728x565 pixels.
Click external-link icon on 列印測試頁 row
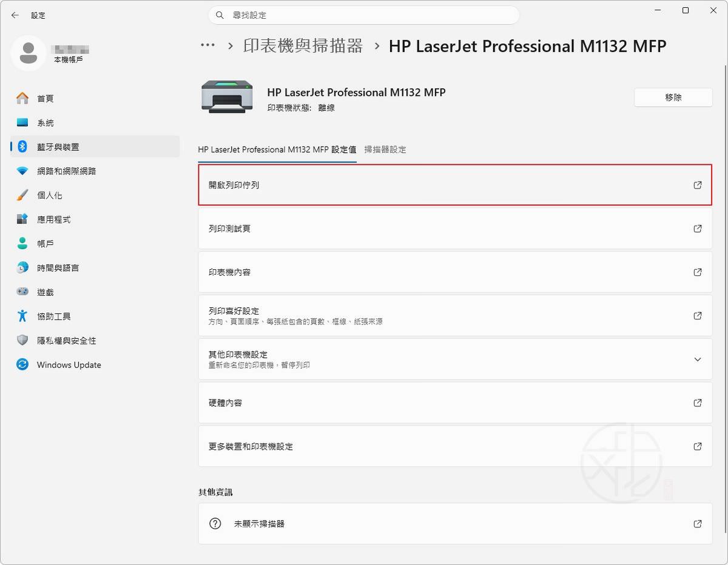tap(698, 229)
